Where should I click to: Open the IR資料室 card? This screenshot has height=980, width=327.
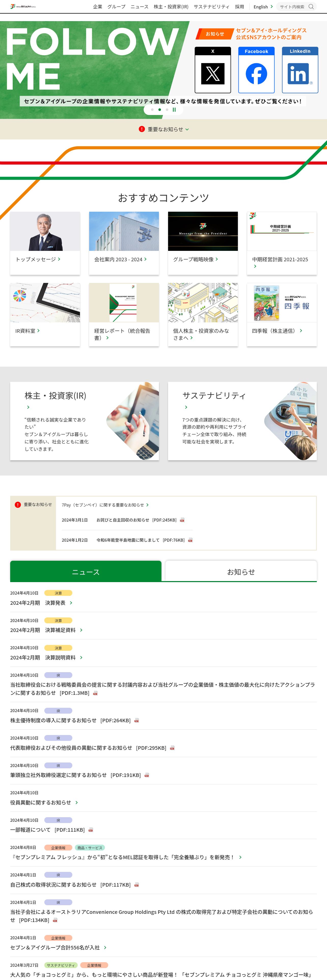(x=45, y=315)
